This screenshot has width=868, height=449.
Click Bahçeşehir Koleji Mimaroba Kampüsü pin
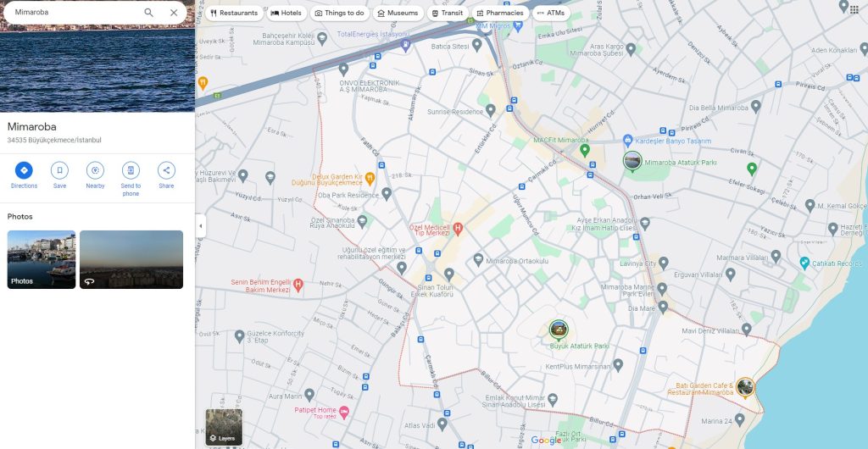[322, 39]
